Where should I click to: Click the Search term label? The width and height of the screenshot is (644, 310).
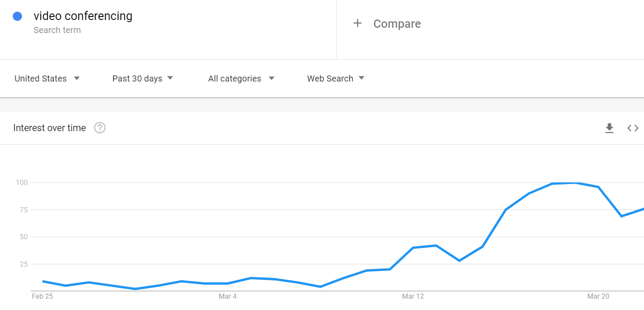[x=57, y=30]
